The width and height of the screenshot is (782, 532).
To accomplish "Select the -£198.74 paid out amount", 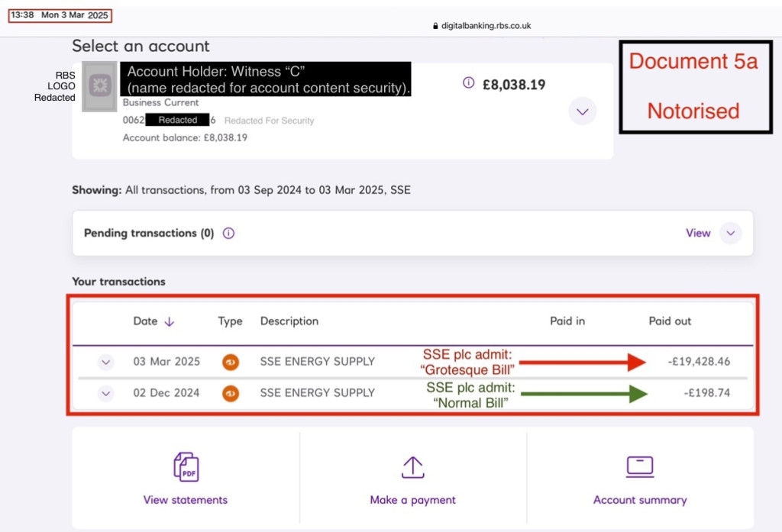I will [706, 393].
